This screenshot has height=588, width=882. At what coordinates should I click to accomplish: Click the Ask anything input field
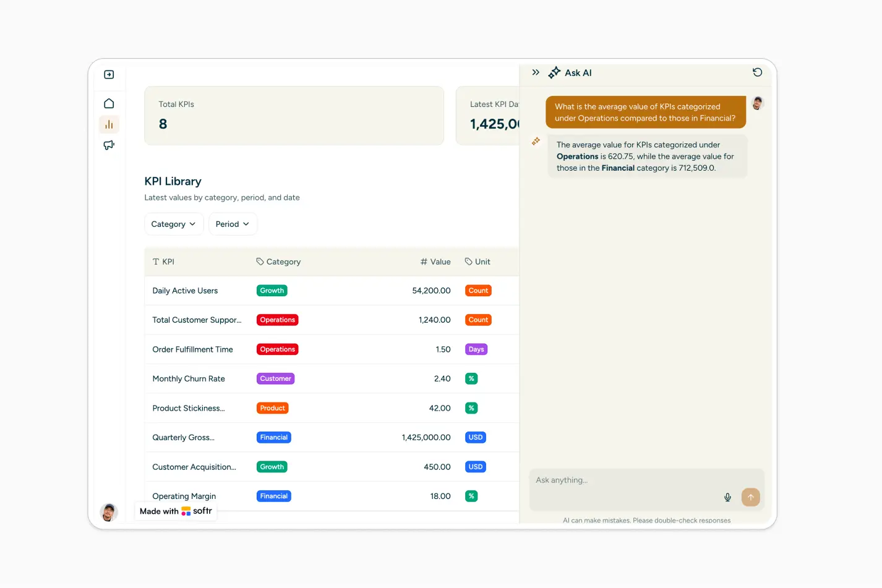pos(647,489)
